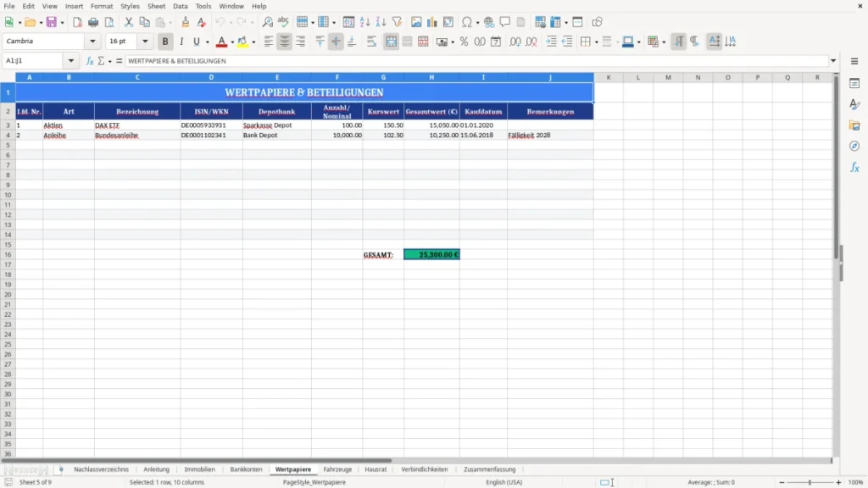Open the Format menu
The image size is (868, 488).
102,6
